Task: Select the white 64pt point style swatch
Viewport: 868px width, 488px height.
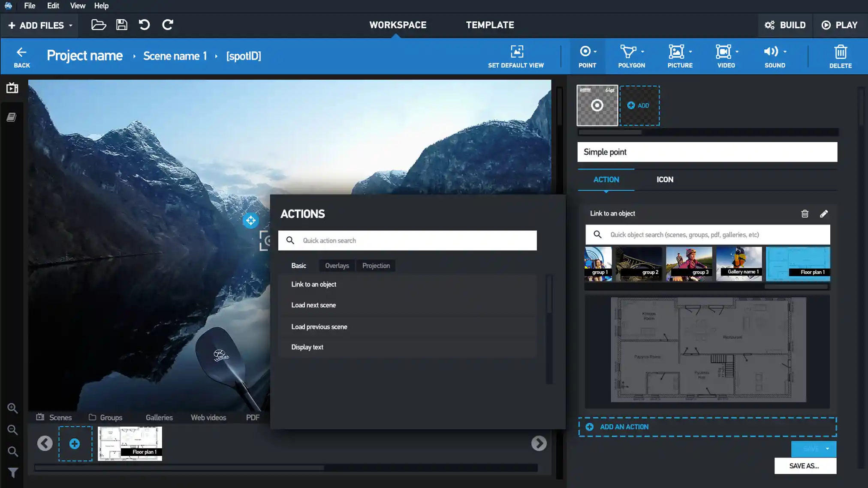Action: [597, 105]
